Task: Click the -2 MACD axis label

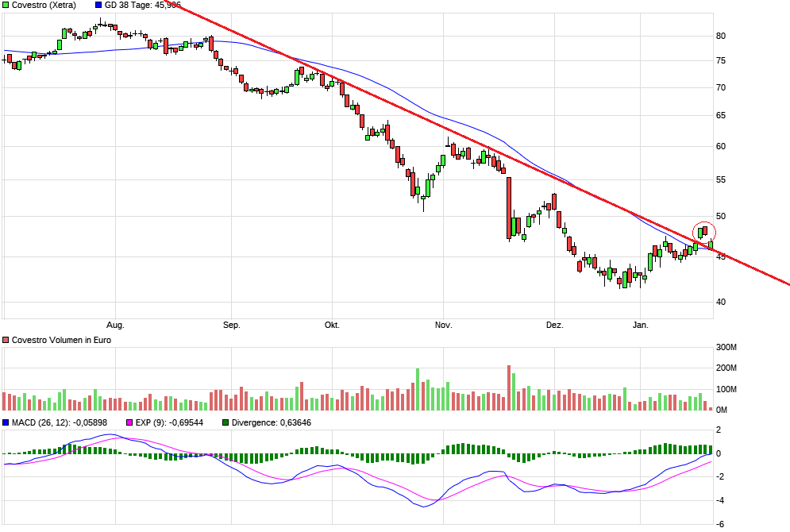Action: pos(719,476)
